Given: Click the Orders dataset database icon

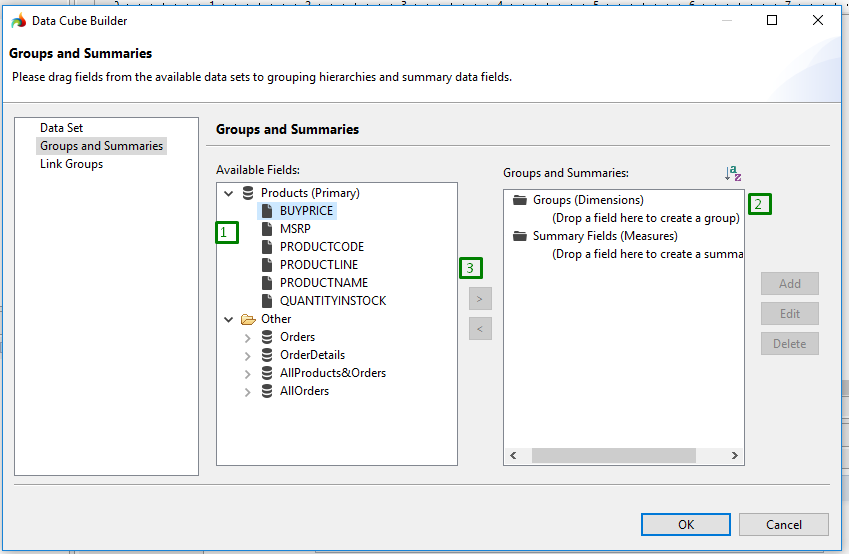Looking at the screenshot, I should 267,337.
